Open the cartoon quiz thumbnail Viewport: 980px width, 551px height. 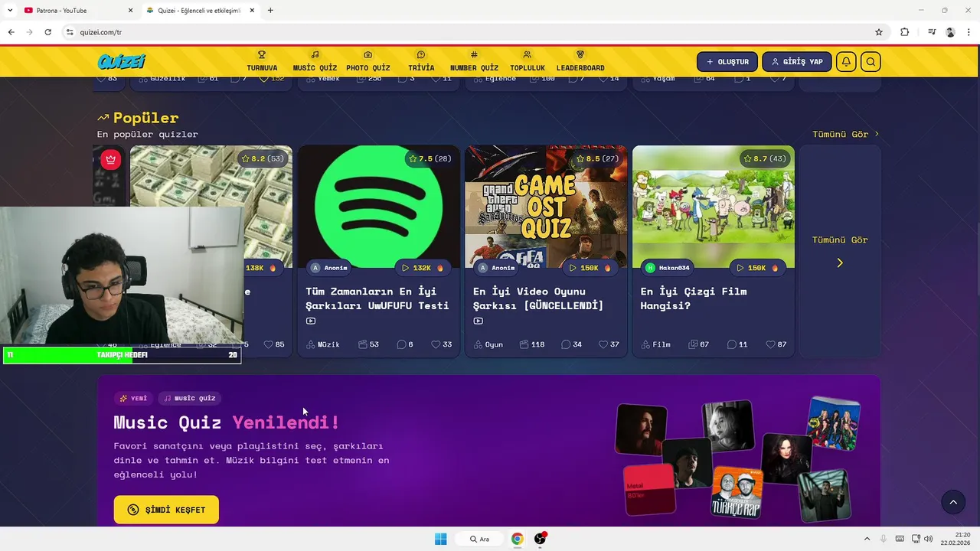pos(714,207)
